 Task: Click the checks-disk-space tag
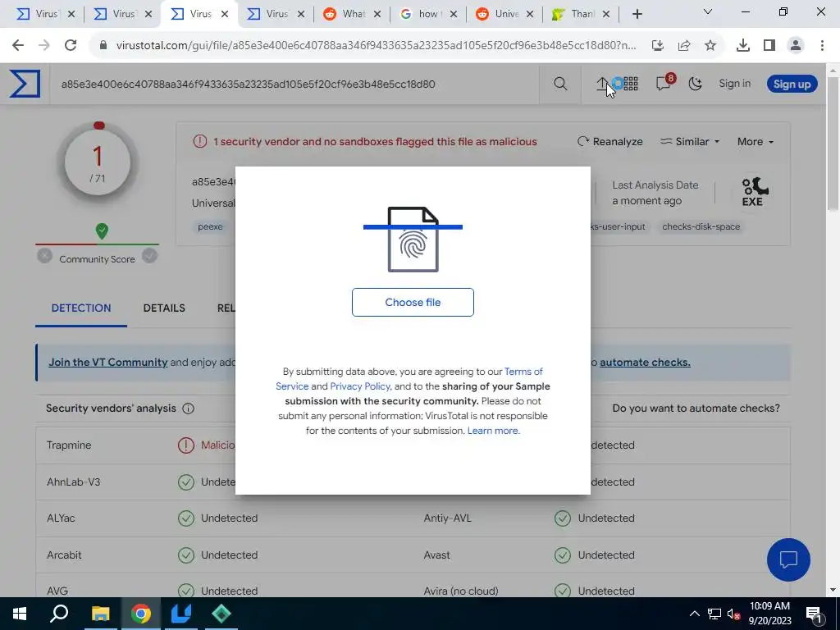(x=701, y=226)
